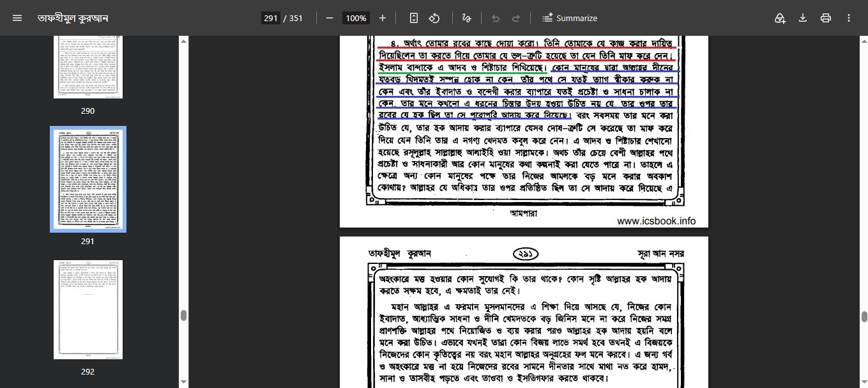The image size is (868, 388).
Task: Click the zoom level field showing 100%
Action: pyautogui.click(x=356, y=18)
